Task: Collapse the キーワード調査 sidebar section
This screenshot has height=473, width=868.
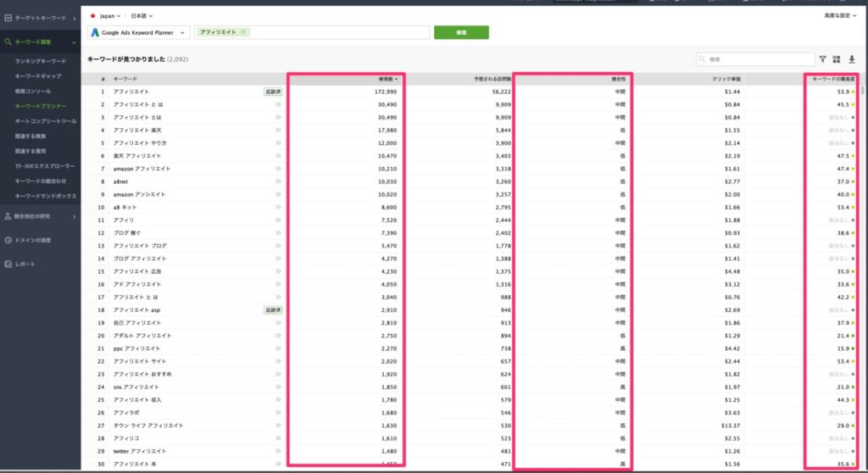Action: pos(74,42)
